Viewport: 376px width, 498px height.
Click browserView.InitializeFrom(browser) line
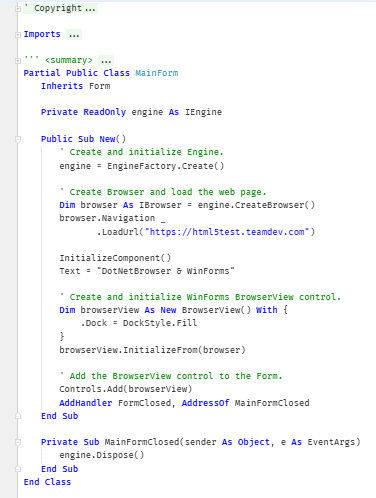152,350
